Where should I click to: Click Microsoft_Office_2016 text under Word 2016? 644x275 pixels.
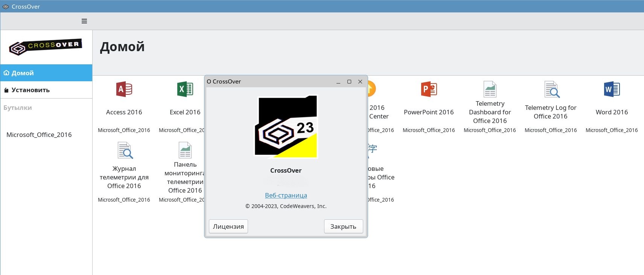(x=612, y=130)
